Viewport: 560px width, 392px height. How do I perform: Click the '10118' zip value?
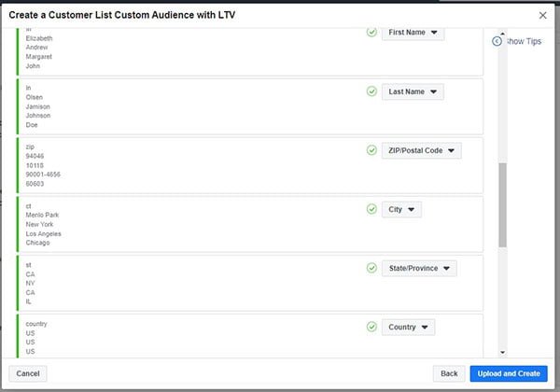pyautogui.click(x=35, y=165)
